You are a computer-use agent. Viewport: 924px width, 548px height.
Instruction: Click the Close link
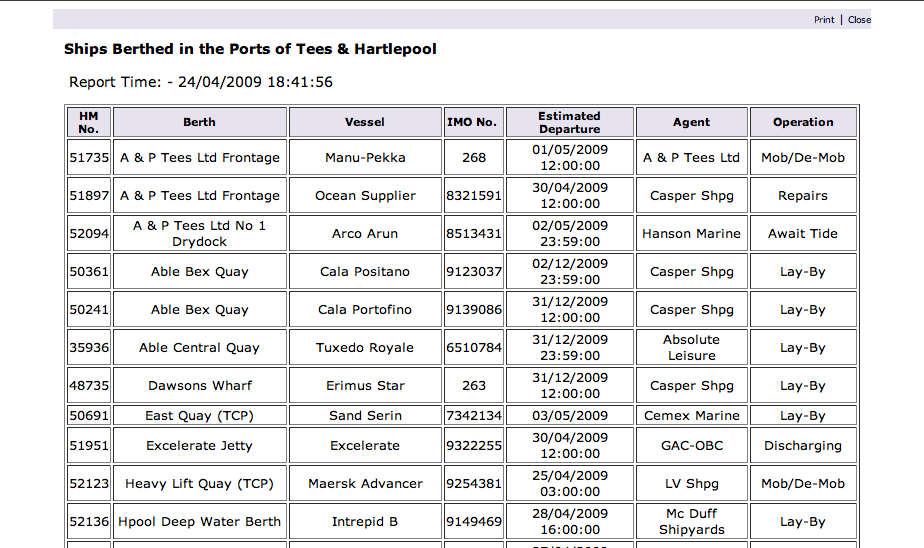click(859, 20)
